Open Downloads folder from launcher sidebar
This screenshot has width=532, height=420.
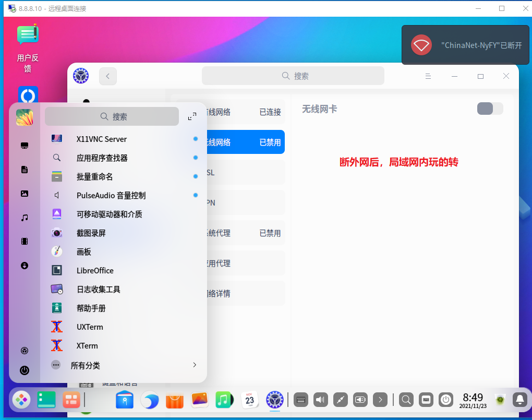[x=25, y=266]
